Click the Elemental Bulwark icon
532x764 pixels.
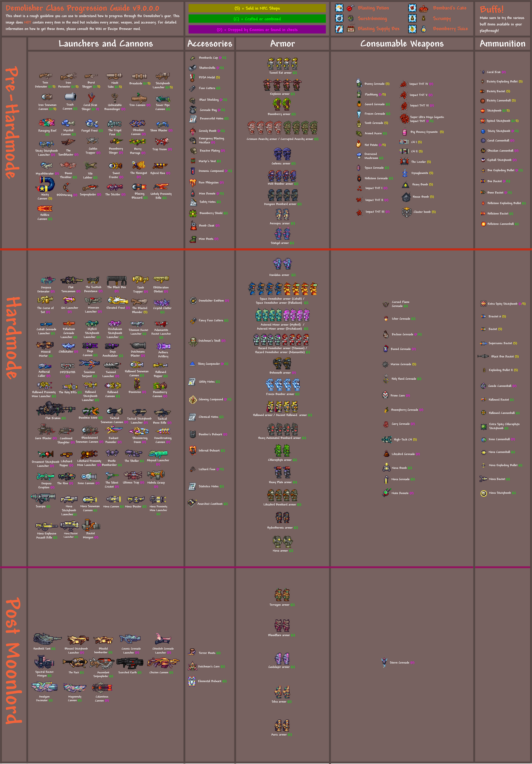point(192,681)
